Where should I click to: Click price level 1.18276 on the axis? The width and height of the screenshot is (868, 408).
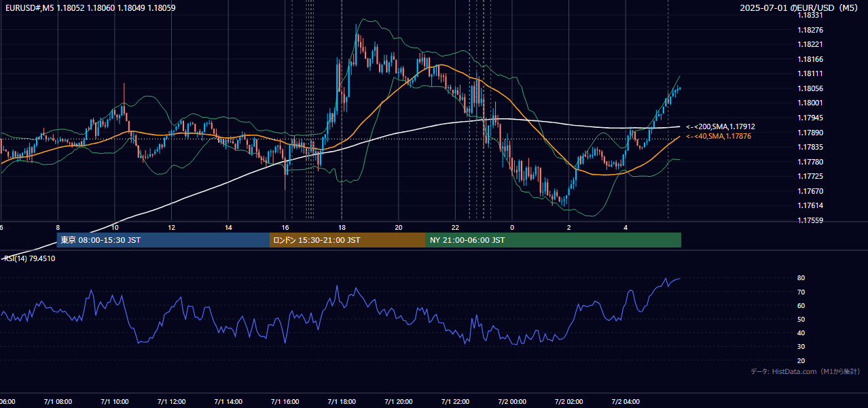point(810,30)
